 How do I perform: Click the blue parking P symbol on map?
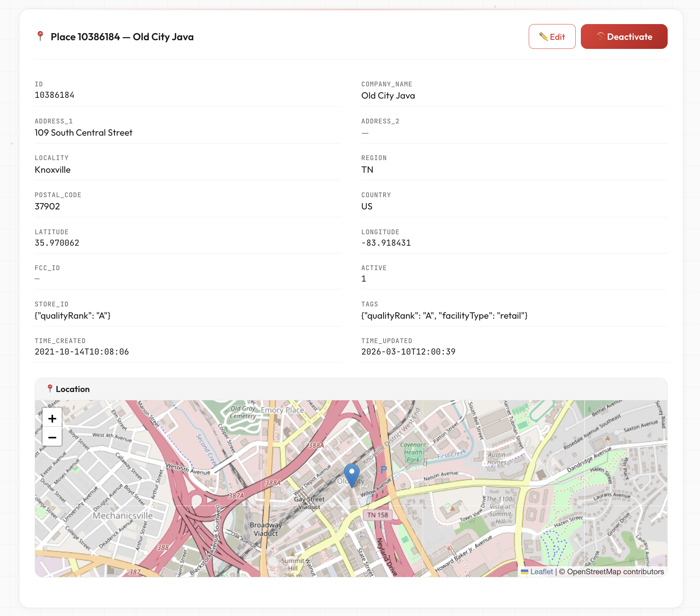(x=384, y=469)
